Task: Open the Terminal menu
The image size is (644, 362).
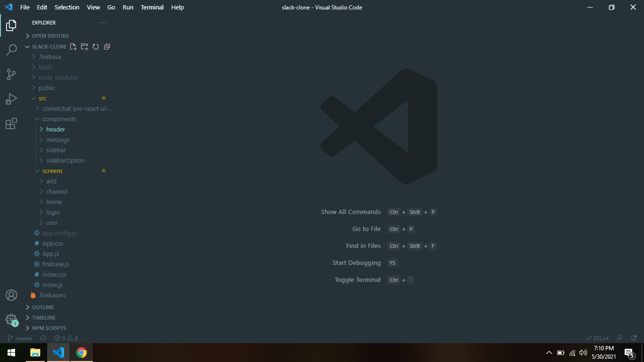Action: click(x=152, y=7)
